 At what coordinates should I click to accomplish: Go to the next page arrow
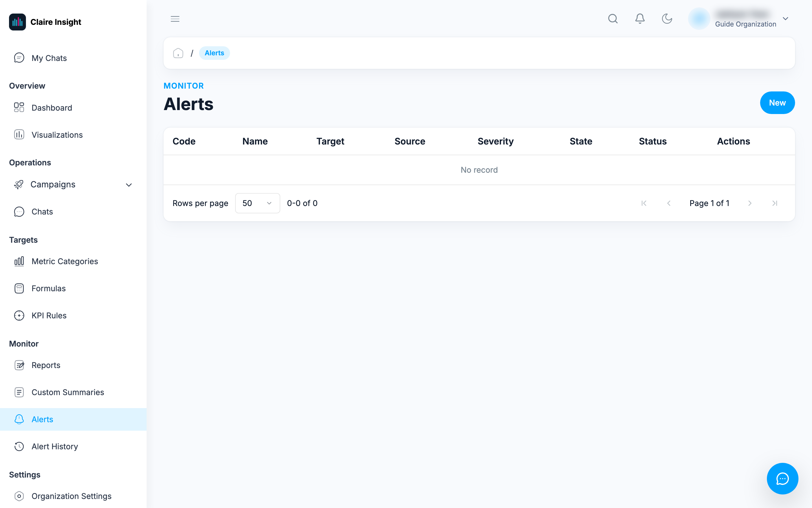[x=750, y=203]
